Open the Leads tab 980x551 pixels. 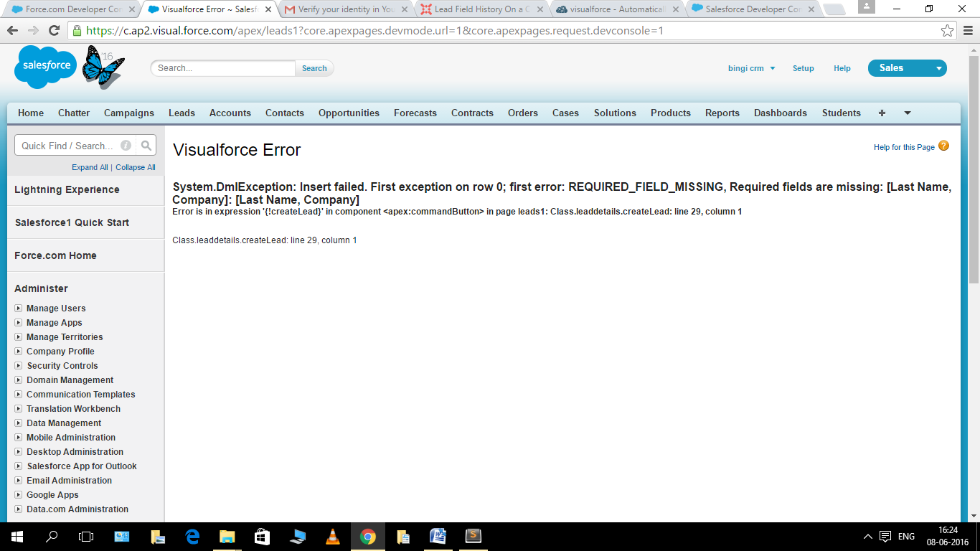[x=182, y=113]
